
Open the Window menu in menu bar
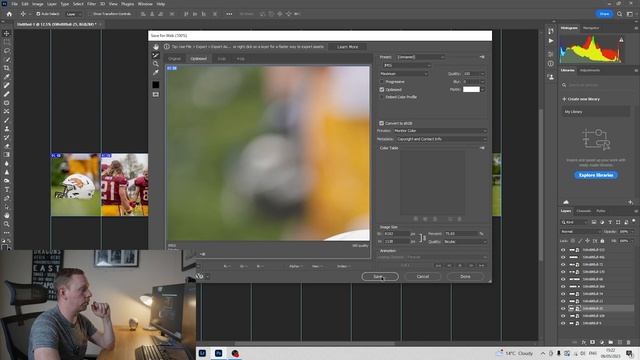145,4
